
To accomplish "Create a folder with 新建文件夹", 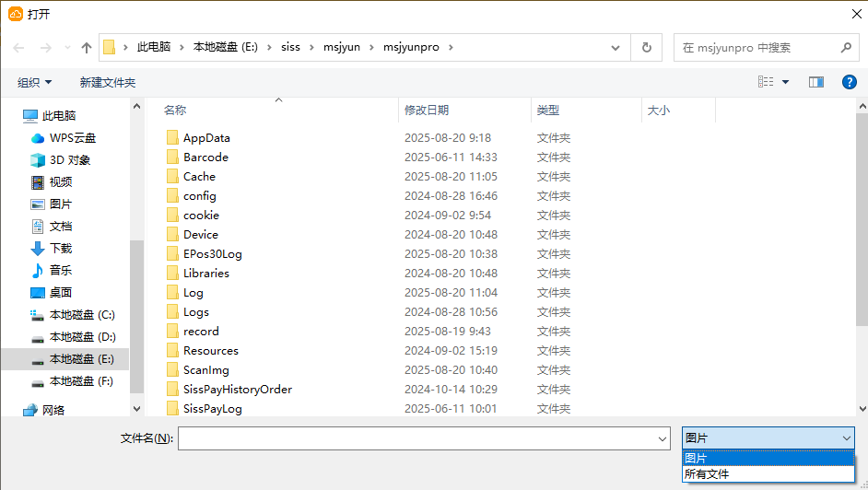I will click(108, 82).
